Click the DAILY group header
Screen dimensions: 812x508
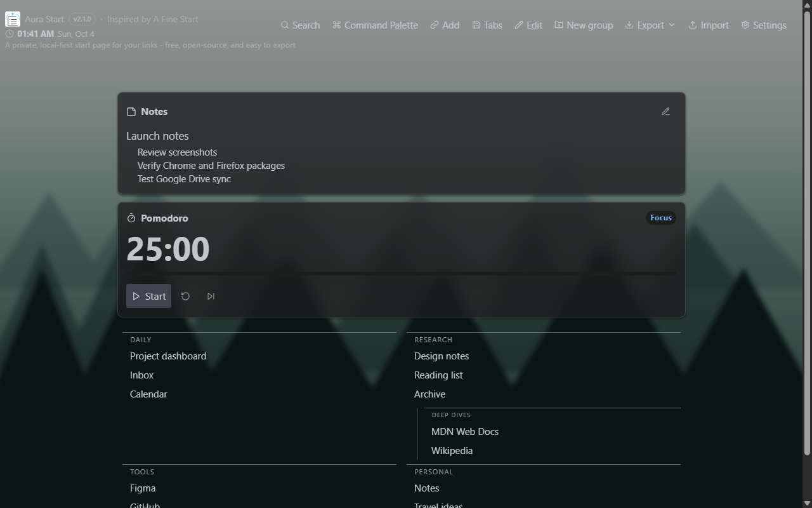[141, 340]
